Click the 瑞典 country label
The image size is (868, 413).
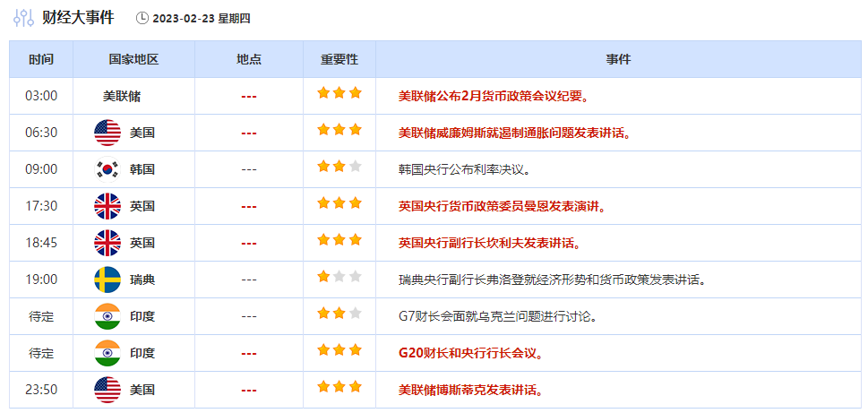point(142,280)
